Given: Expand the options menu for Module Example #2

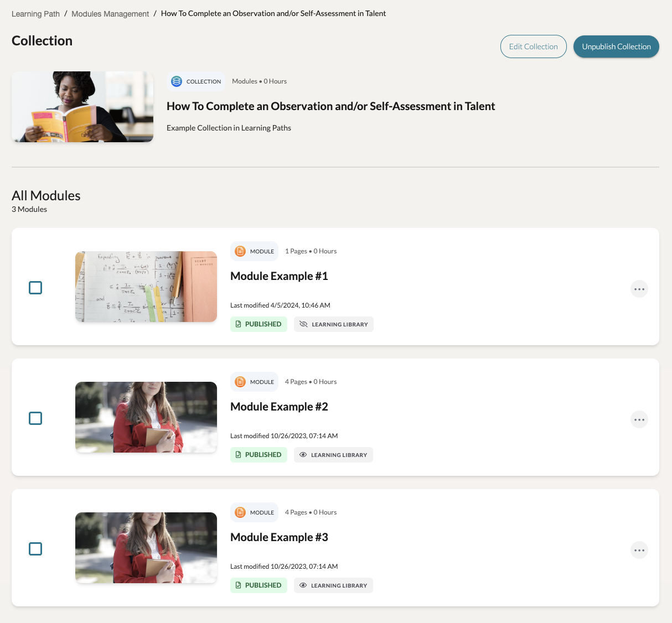Looking at the screenshot, I should pos(639,419).
